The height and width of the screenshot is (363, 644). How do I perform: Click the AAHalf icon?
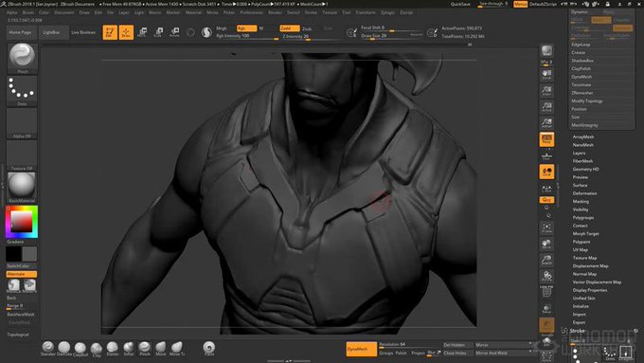(x=546, y=123)
